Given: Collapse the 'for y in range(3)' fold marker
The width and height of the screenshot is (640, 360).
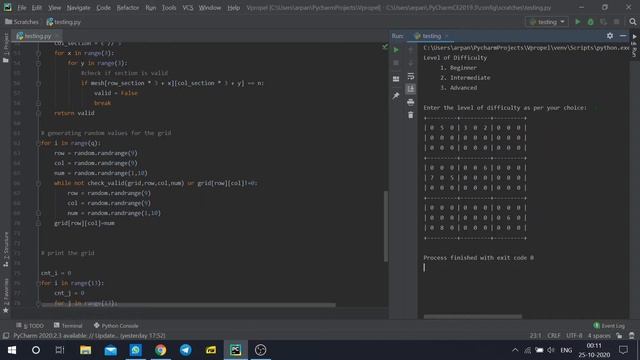Looking at the screenshot, I should (x=38, y=63).
